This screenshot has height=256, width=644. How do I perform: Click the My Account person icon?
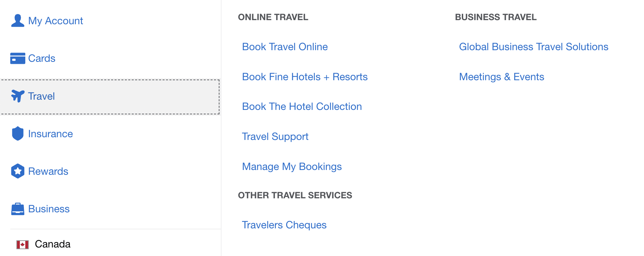coord(18,20)
